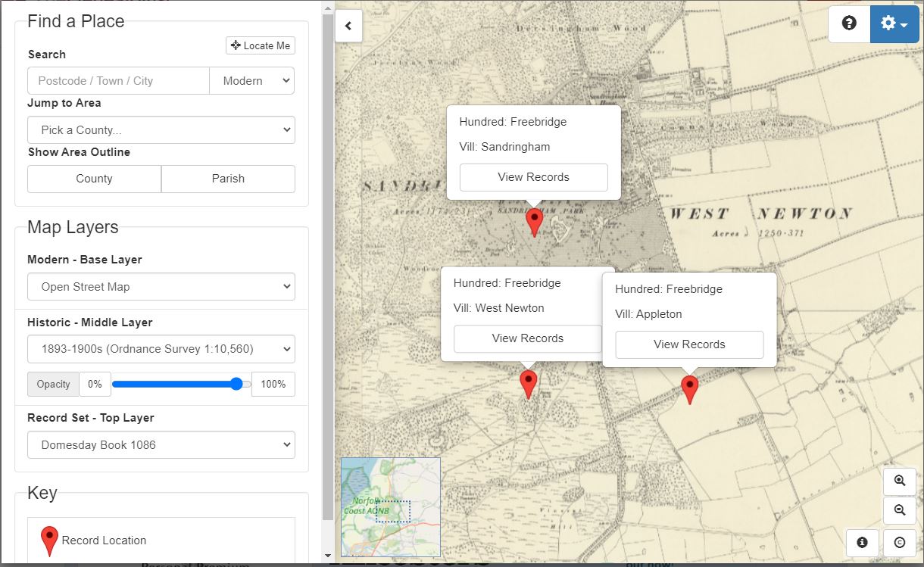The height and width of the screenshot is (567, 924).
Task: Zoom out on the map
Action: point(900,510)
